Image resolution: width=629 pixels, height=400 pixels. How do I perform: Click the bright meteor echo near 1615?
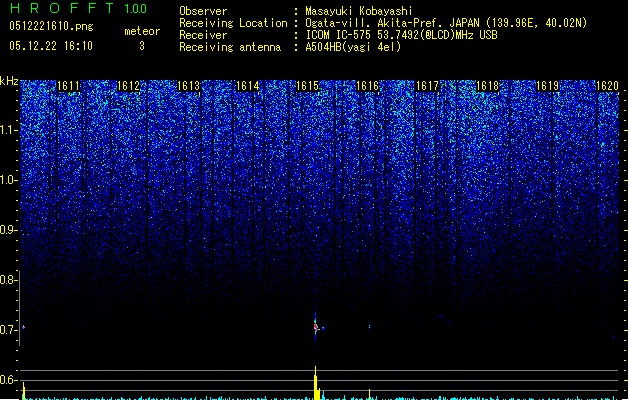316,327
